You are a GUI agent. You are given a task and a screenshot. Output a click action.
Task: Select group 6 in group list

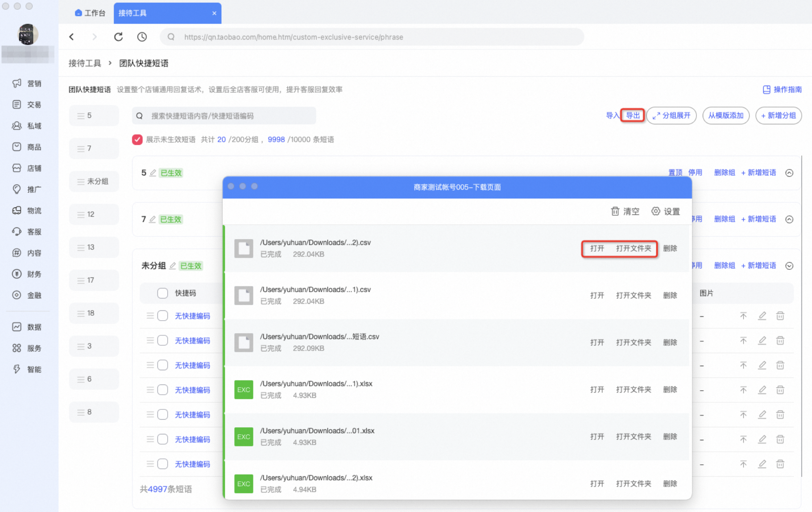pos(94,380)
